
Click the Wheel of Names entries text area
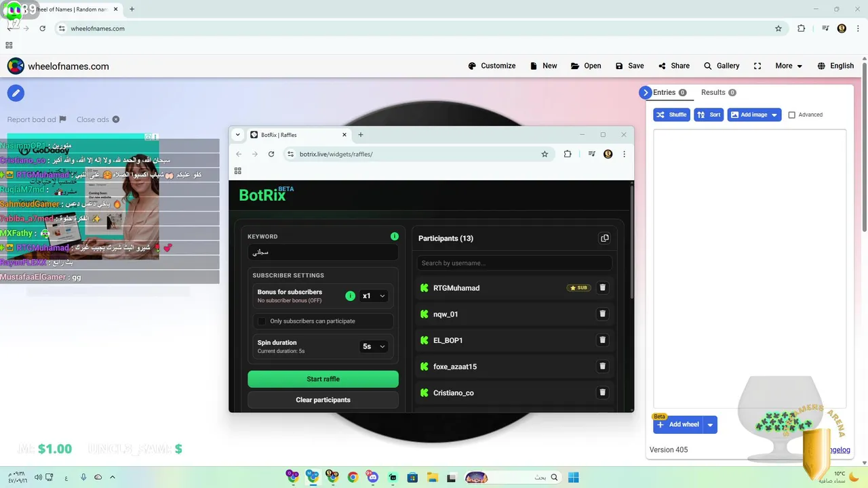(x=749, y=268)
